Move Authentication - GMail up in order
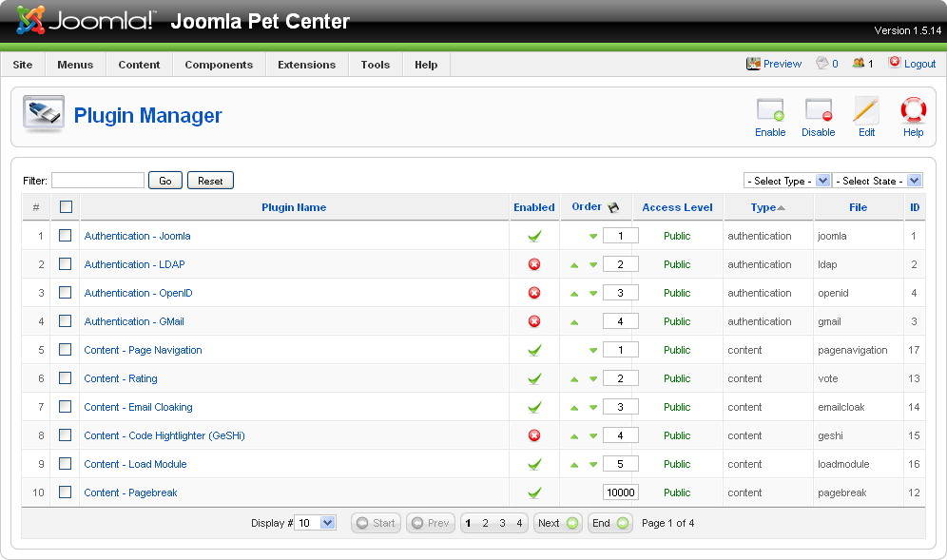Image resolution: width=947 pixels, height=560 pixels. (x=574, y=322)
